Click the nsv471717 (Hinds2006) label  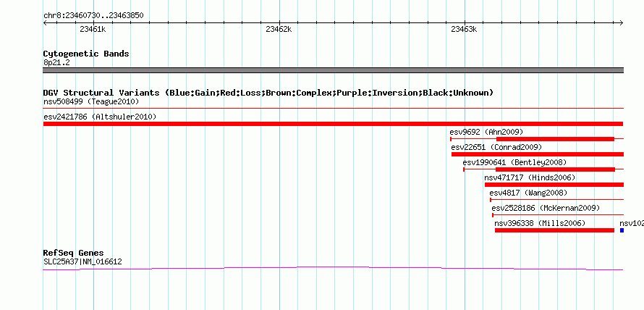[530, 177]
